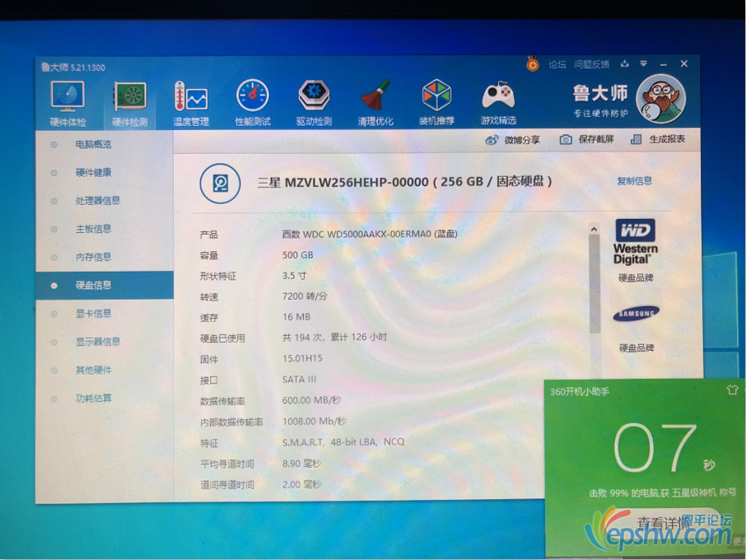Open 问题反馈 feedback link

coord(591,64)
